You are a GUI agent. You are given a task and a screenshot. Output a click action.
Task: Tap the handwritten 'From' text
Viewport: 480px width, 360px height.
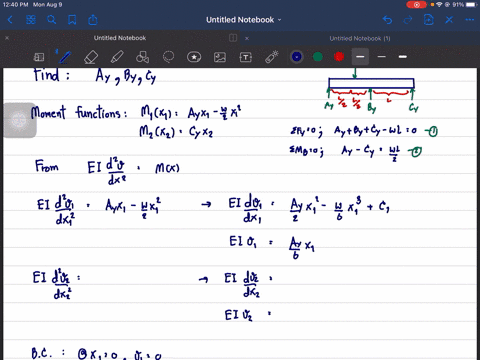47,166
